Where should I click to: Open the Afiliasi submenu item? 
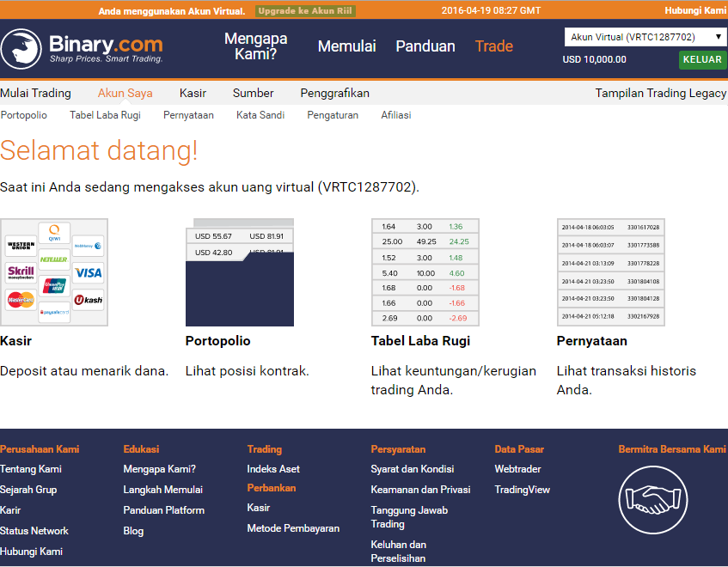[x=396, y=115]
